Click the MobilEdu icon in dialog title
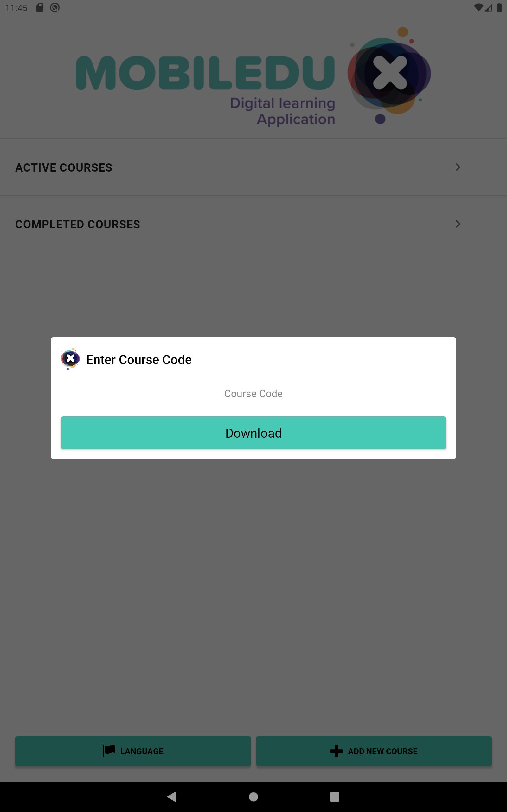The image size is (507, 812). (70, 359)
